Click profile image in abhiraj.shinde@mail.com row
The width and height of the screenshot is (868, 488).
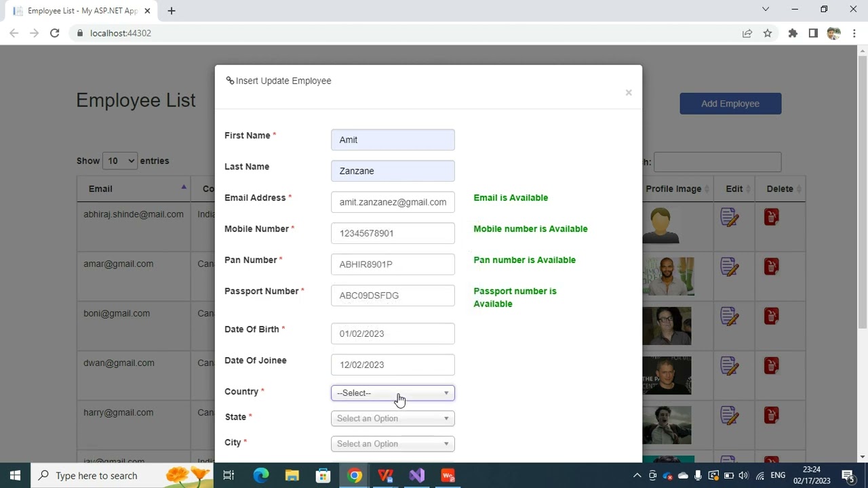pyautogui.click(x=660, y=226)
